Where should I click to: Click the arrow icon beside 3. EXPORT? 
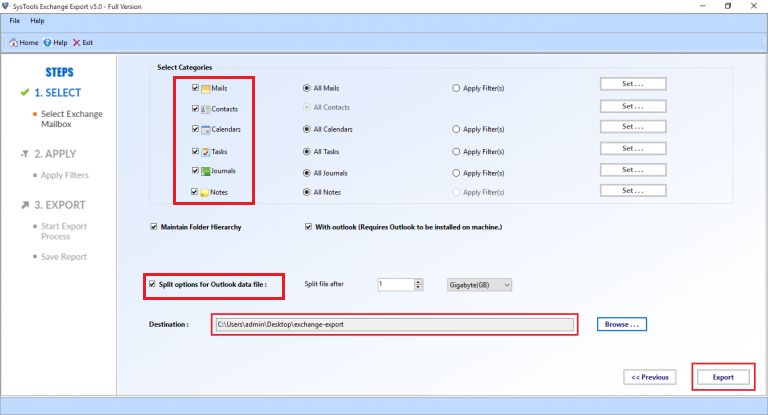(25, 205)
